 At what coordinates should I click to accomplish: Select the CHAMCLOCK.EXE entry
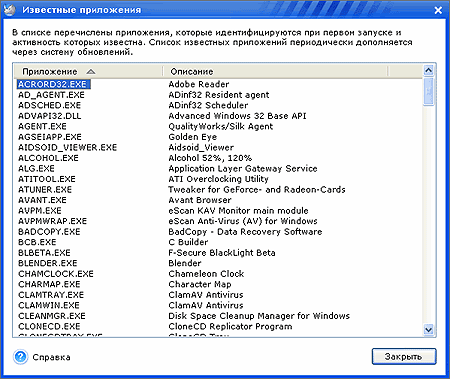pyautogui.click(x=56, y=274)
